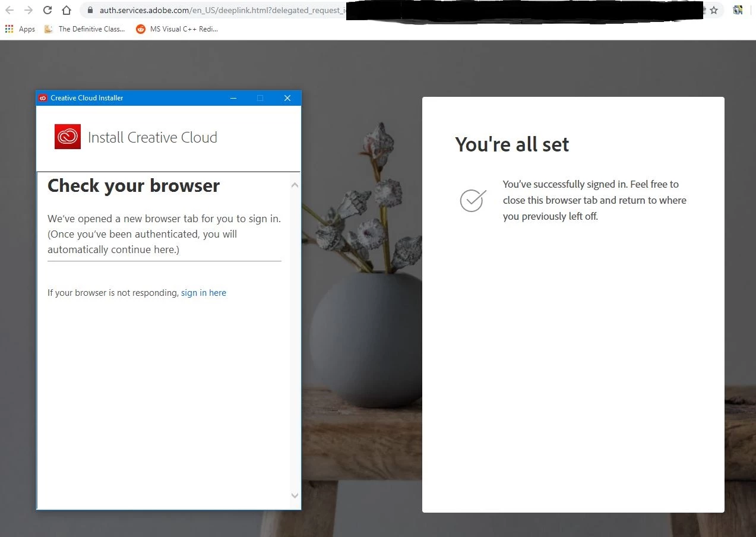
Task: Click the 'You've successfully signed in' message
Action: pyautogui.click(x=594, y=200)
